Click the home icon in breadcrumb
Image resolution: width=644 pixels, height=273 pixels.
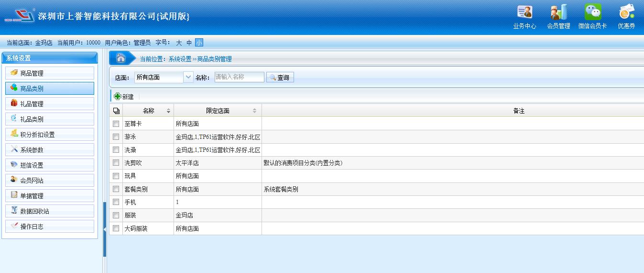coord(121,58)
